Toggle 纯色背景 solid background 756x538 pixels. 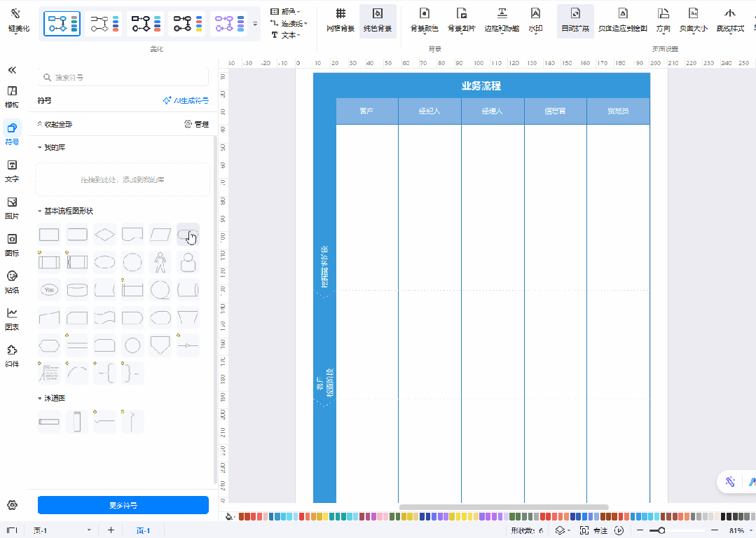point(378,20)
